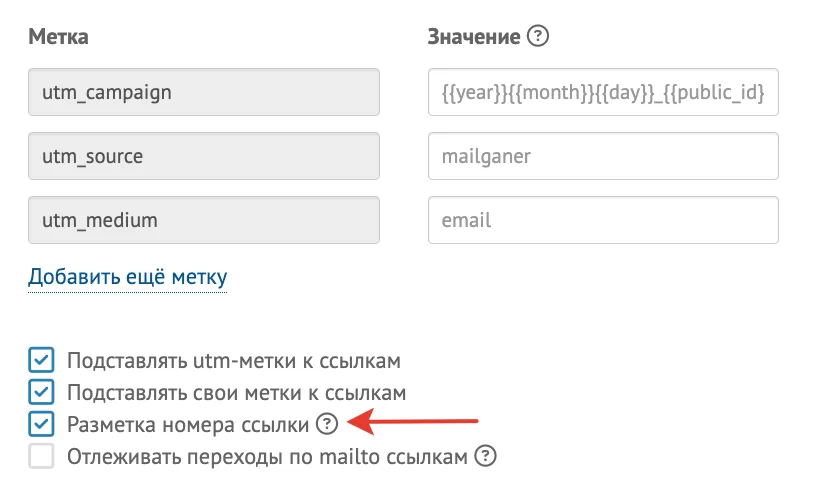Click the red arrow annotation

[x=412, y=421]
